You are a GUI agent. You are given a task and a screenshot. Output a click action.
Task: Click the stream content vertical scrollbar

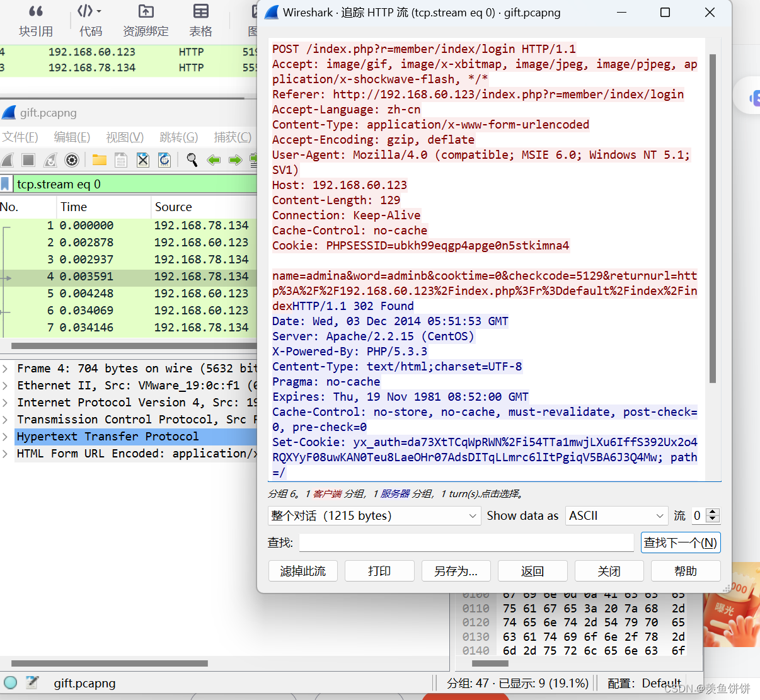(x=713, y=218)
